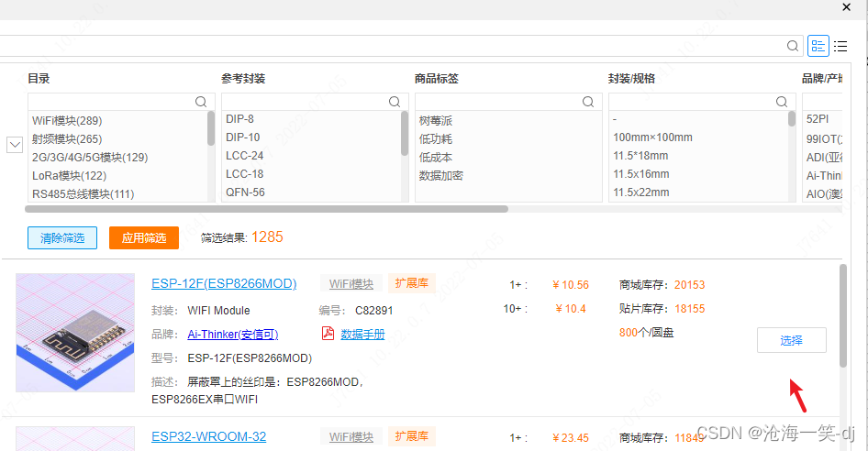Viewport: 868px width, 451px height.
Task: Click ESP-12F price ¥10.56
Action: click(x=571, y=285)
